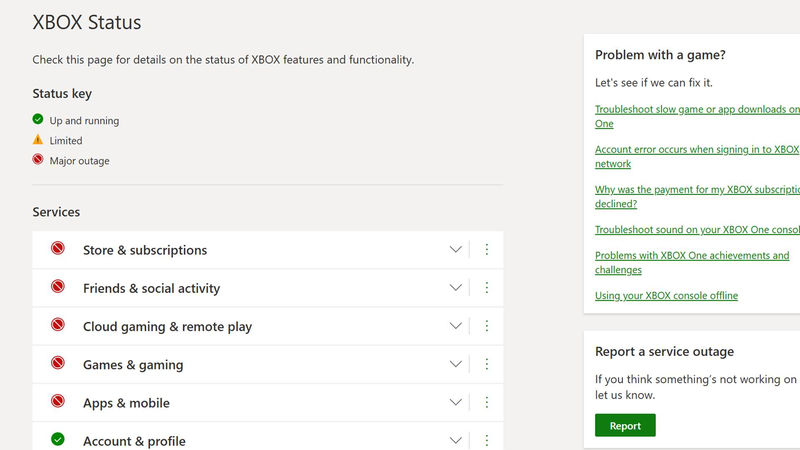
Task: Click the Services section heading
Action: pos(56,212)
